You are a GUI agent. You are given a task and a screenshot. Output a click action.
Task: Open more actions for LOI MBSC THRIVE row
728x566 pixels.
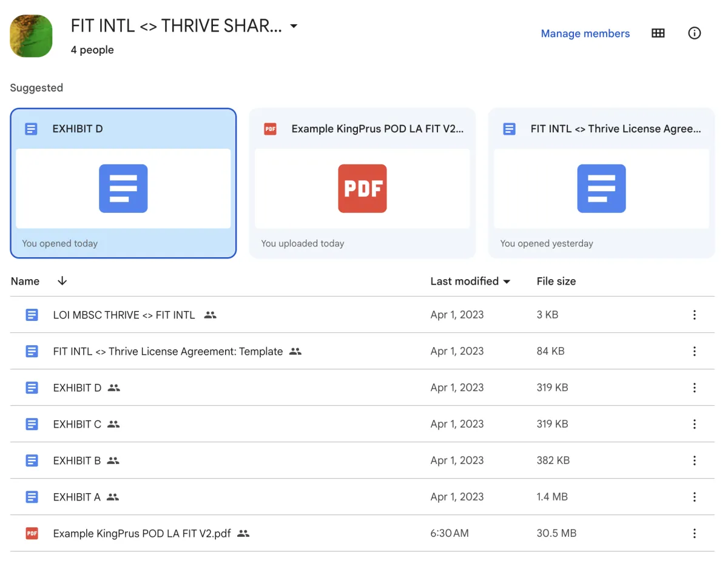click(695, 315)
